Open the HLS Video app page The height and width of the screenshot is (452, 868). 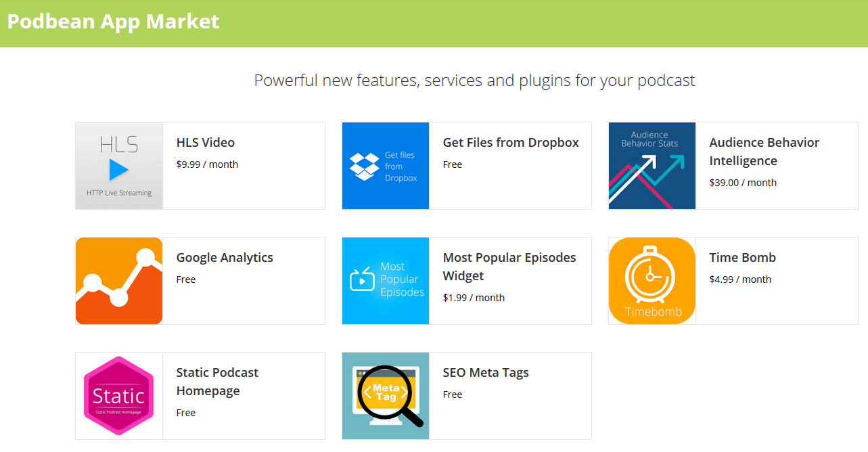point(205,142)
